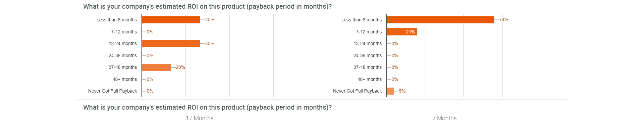The height and width of the screenshot is (129, 644).
Task: Click the left chart's '7-12 months' label
Action: (x=124, y=32)
